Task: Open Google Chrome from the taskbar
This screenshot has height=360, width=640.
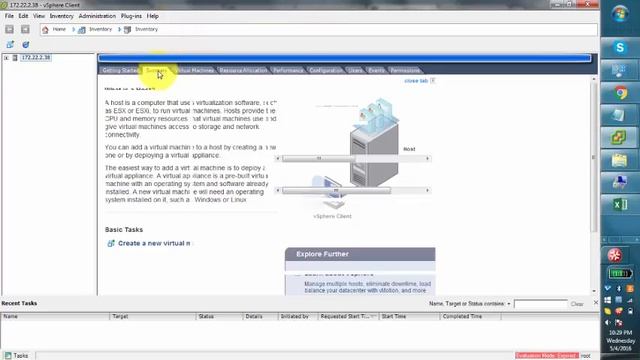Action: [620, 93]
